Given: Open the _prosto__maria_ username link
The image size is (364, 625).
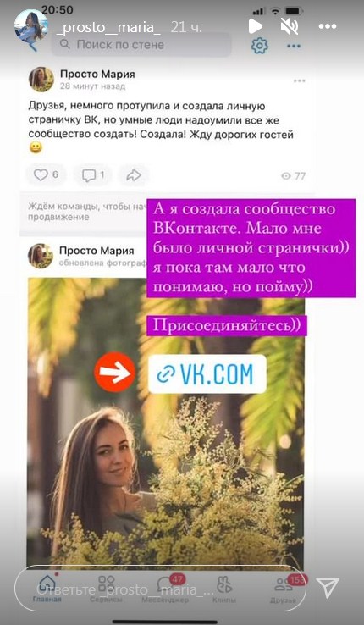Looking at the screenshot, I should click(108, 27).
